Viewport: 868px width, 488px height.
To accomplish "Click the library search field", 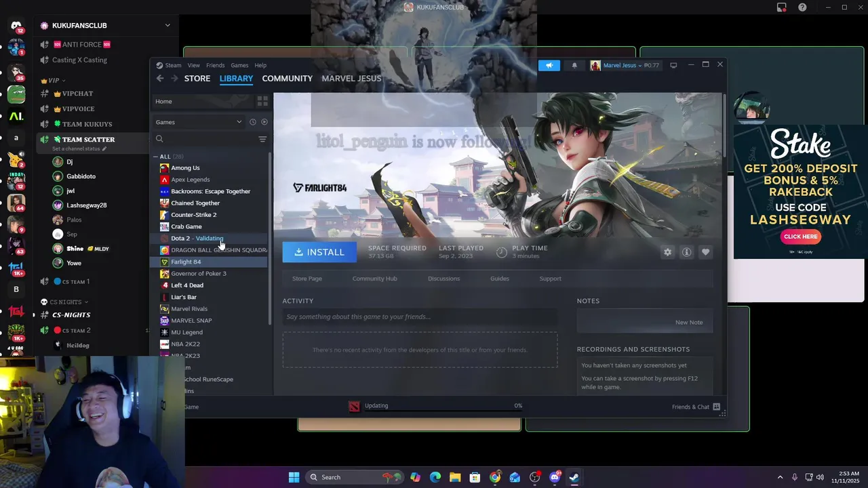I will (205, 139).
